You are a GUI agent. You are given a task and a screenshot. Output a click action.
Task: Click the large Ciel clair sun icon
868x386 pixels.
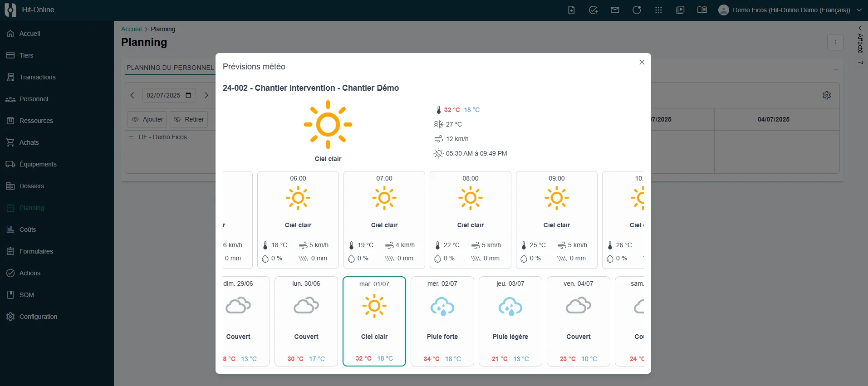click(x=328, y=124)
